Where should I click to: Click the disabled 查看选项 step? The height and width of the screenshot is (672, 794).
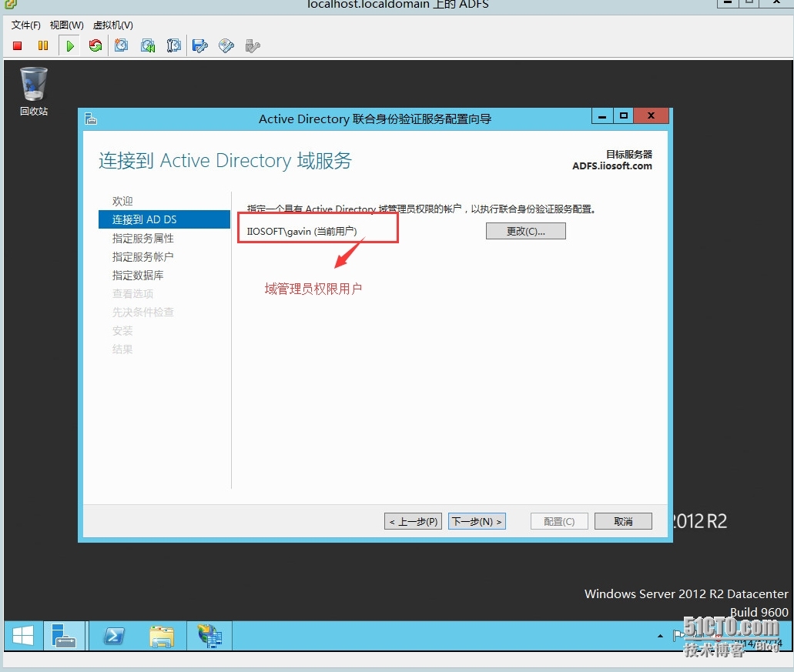point(132,293)
